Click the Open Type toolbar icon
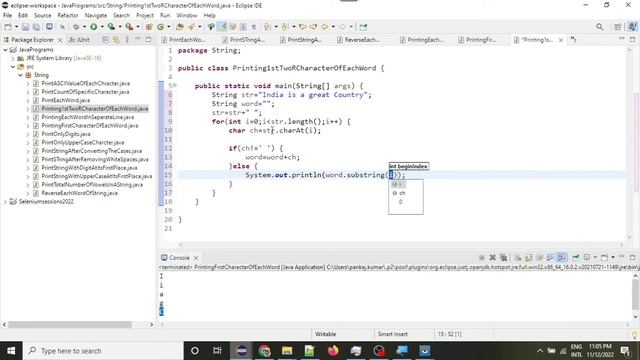 (180, 27)
